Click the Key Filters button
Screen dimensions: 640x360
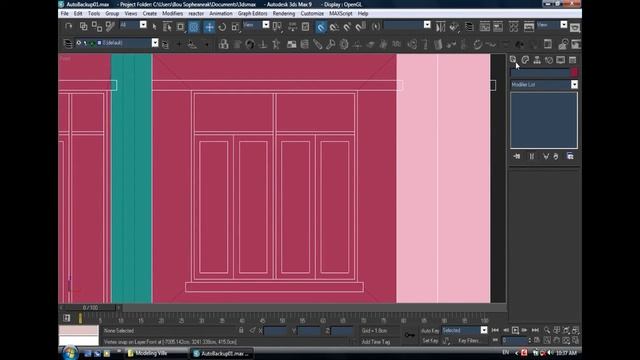469,340
